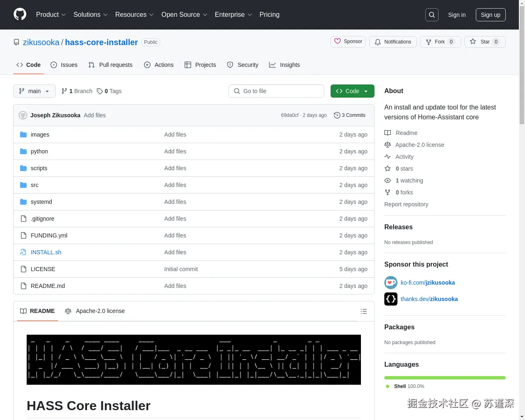The width and height of the screenshot is (525, 420).
Task: Click Sponsor to support the project
Action: pyautogui.click(x=348, y=42)
